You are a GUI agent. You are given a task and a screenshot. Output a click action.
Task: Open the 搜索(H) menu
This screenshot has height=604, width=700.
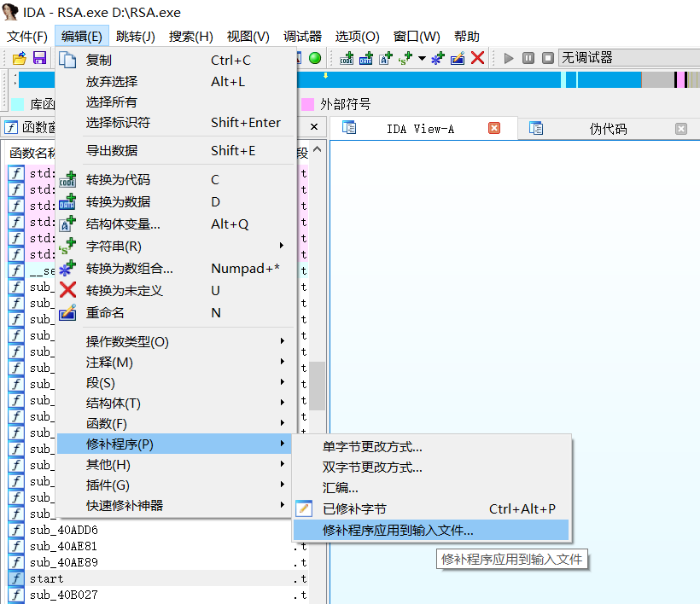coord(191,36)
